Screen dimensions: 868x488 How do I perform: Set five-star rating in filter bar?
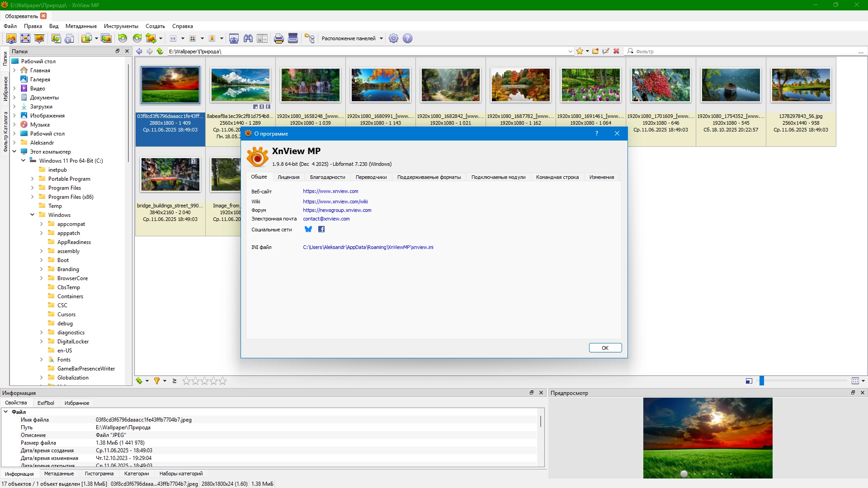[222, 381]
